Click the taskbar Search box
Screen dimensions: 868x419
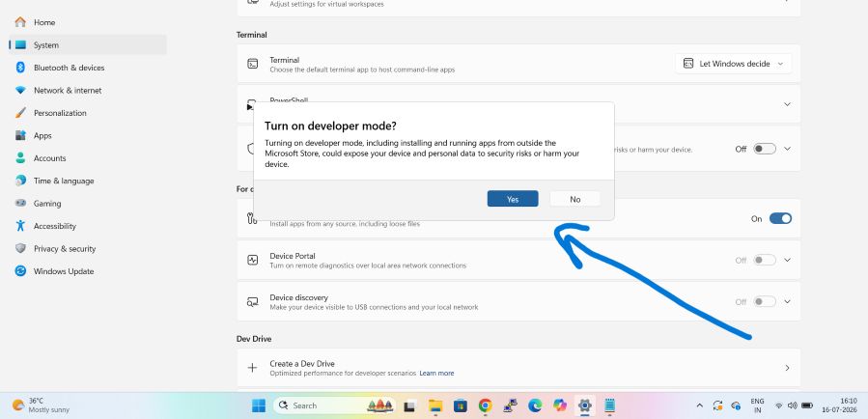(335, 405)
